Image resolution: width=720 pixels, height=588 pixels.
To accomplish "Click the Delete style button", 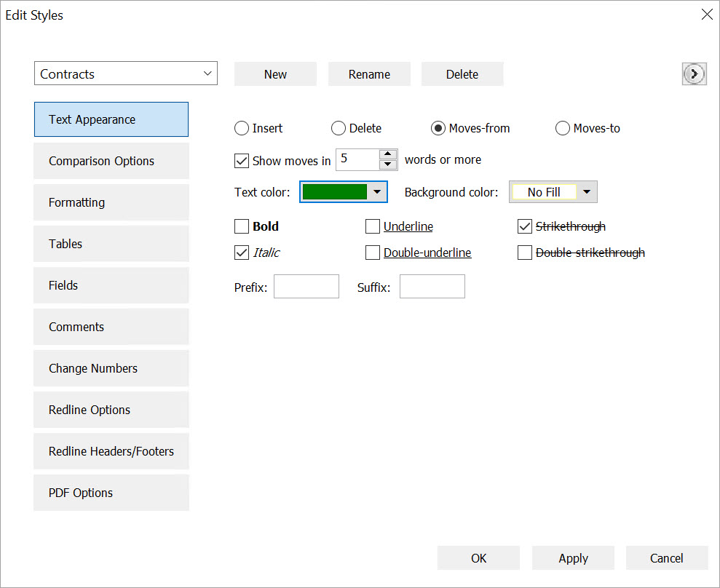I will click(462, 74).
